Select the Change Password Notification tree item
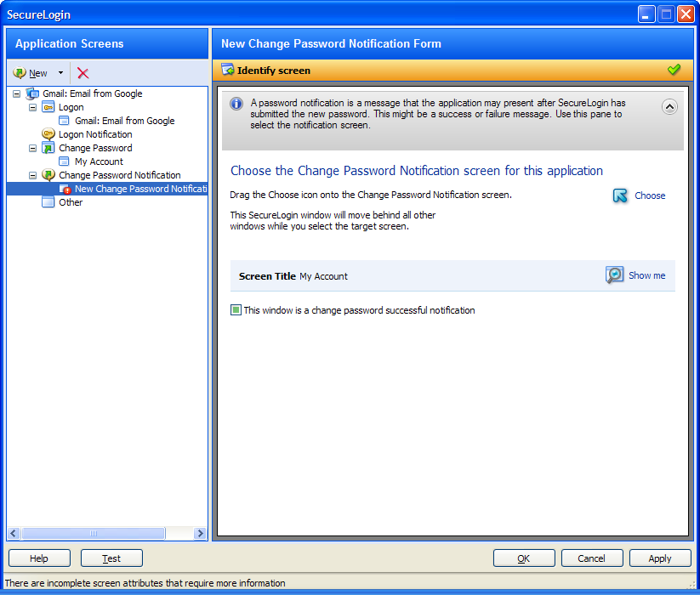 120,175
